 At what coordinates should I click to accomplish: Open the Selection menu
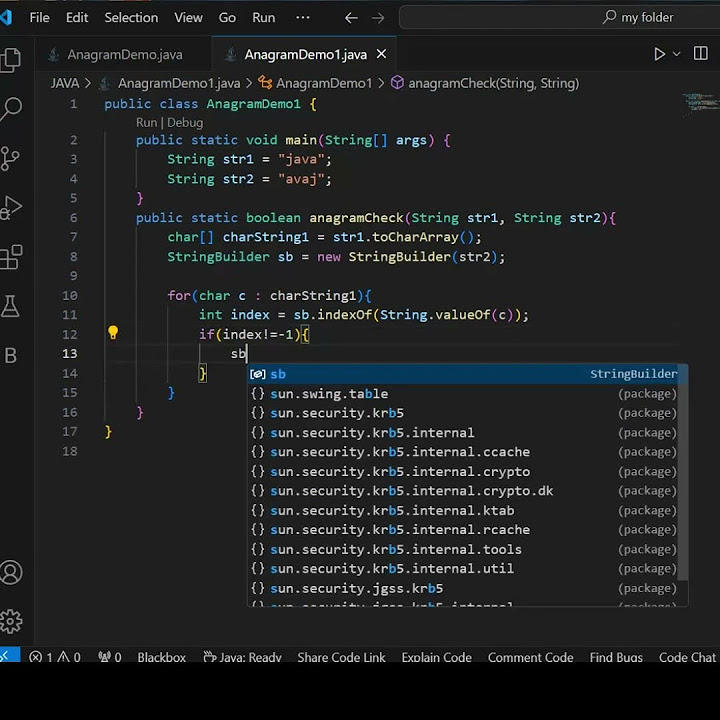pyautogui.click(x=131, y=17)
